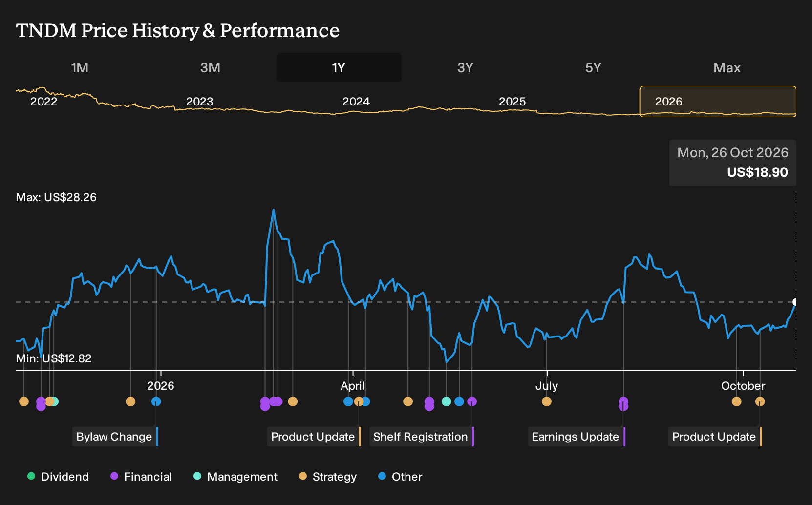Viewport: 812px width, 505px height.
Task: Show the Max price history range
Action: point(727,67)
